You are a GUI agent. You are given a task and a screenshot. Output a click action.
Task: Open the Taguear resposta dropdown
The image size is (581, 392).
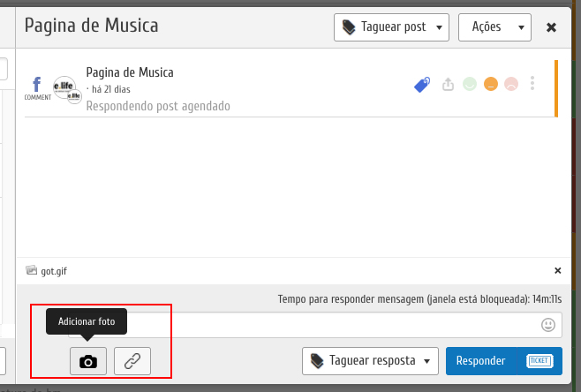coord(371,361)
